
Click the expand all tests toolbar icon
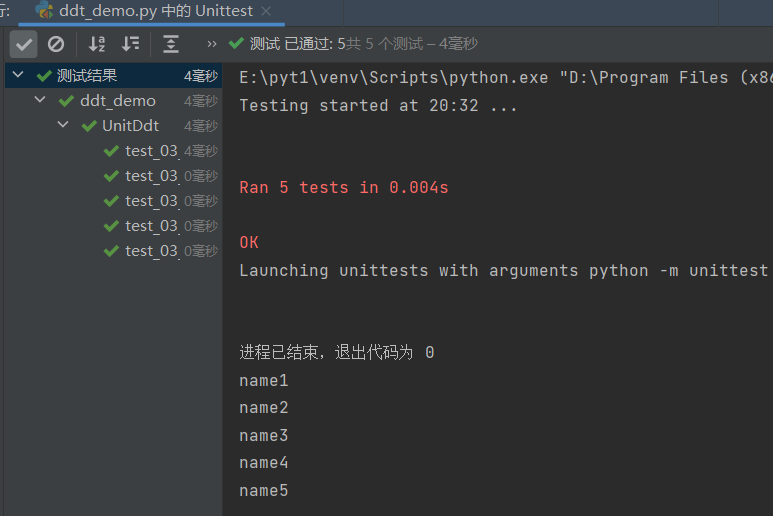(172, 44)
